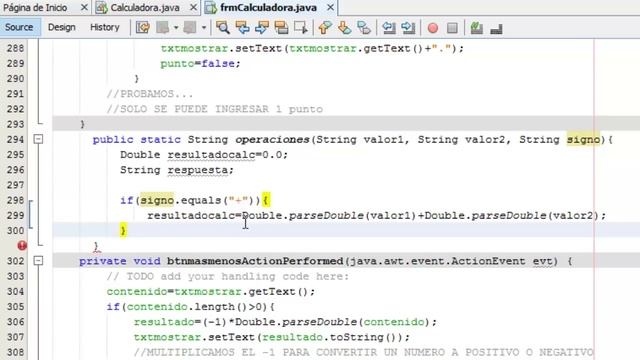
Task: Click 'btnmasmenosActionPerformed' method name
Action: pyautogui.click(x=255, y=261)
